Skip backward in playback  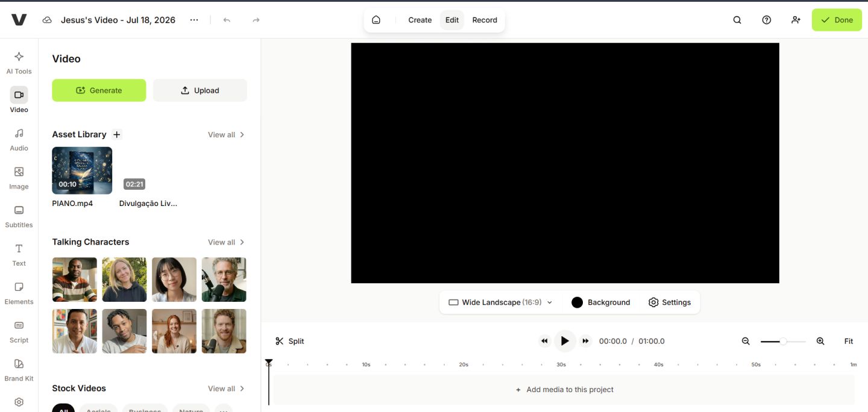click(544, 341)
